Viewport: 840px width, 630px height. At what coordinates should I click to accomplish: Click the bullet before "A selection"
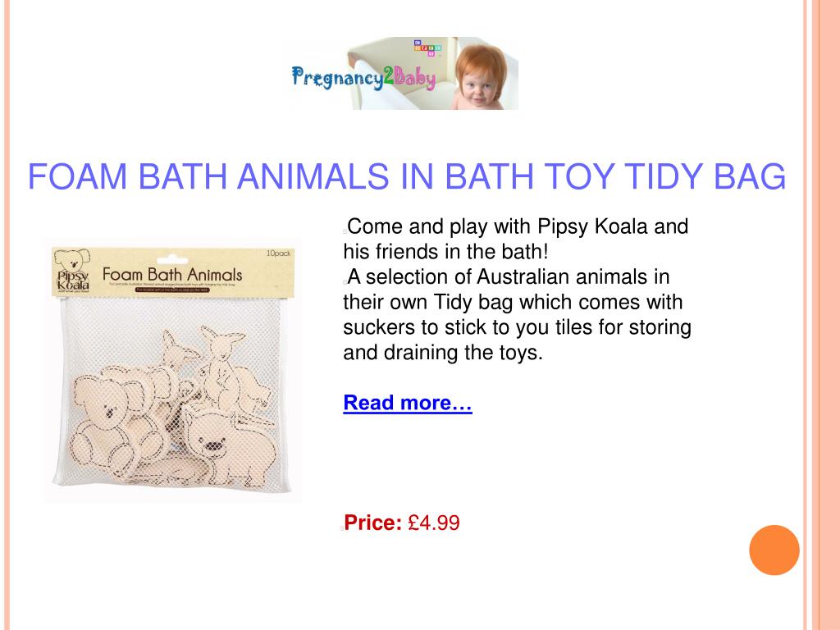pyautogui.click(x=345, y=281)
